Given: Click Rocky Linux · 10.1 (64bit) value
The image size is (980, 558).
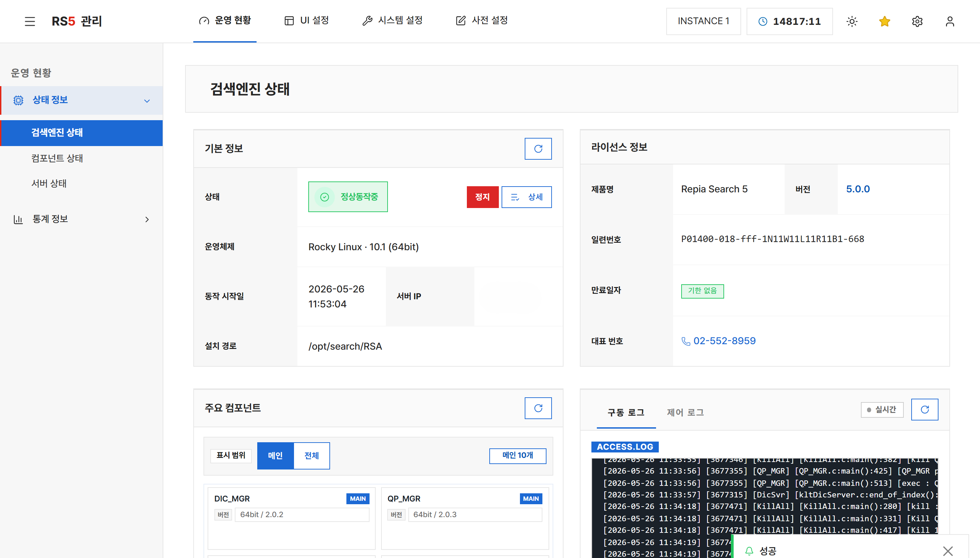Looking at the screenshot, I should [x=363, y=247].
